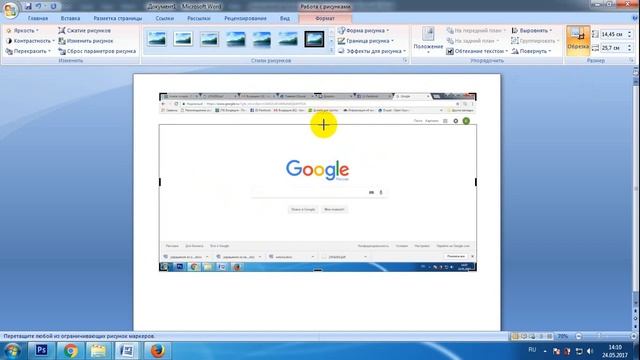
Task: Click the picture width field 25,7 см
Action: click(x=612, y=48)
